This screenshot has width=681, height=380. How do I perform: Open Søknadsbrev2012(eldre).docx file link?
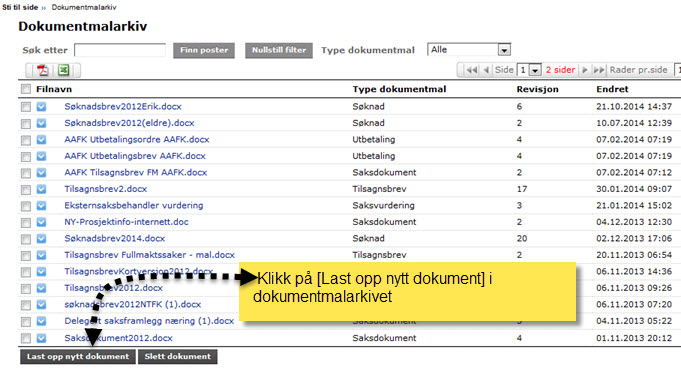point(129,123)
